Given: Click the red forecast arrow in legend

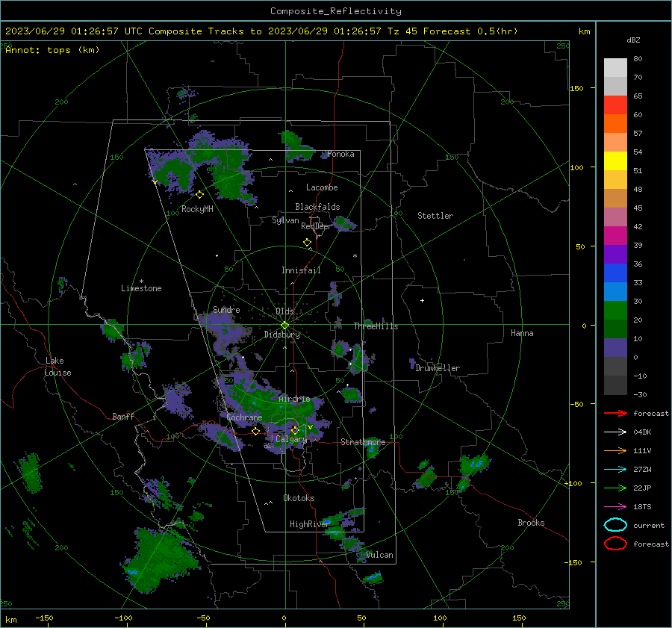Looking at the screenshot, I should point(615,413).
